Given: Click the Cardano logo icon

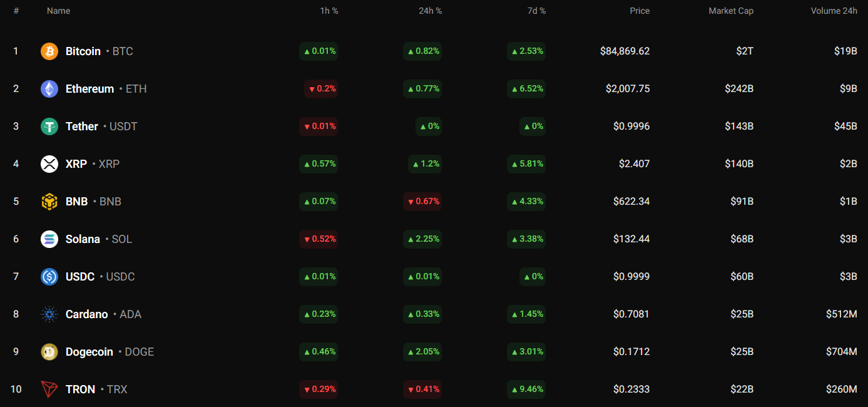Looking at the screenshot, I should tap(49, 314).
